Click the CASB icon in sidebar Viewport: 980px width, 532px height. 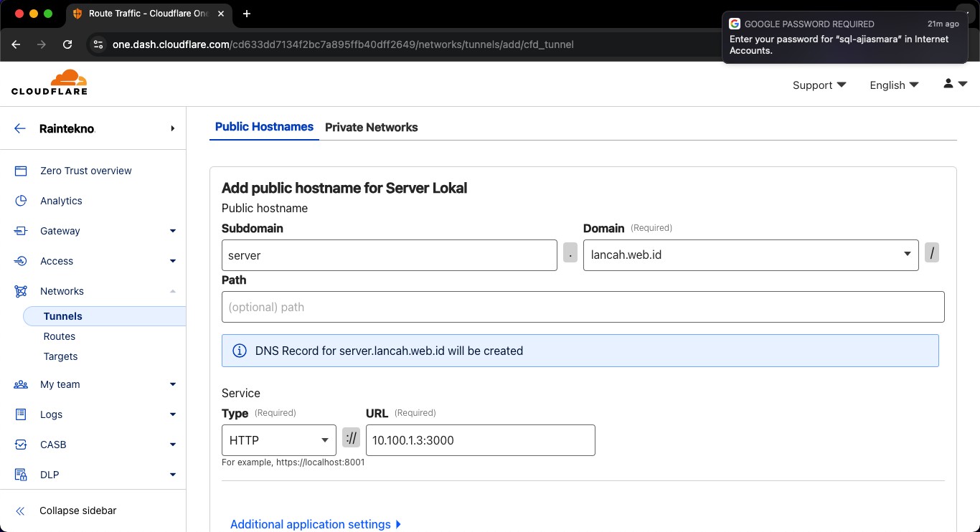click(x=21, y=445)
